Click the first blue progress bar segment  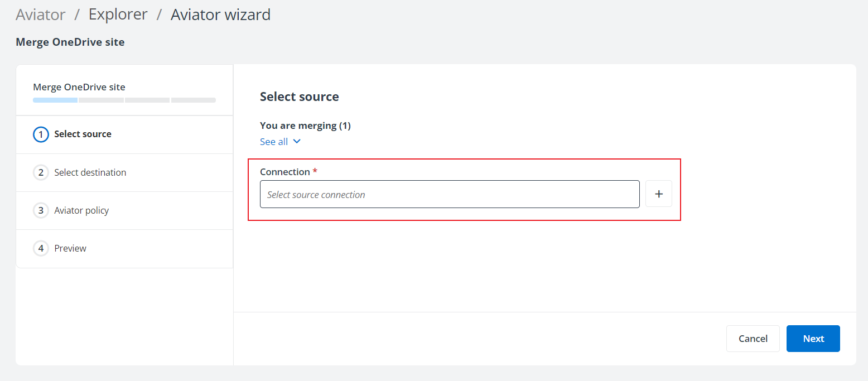(55, 100)
